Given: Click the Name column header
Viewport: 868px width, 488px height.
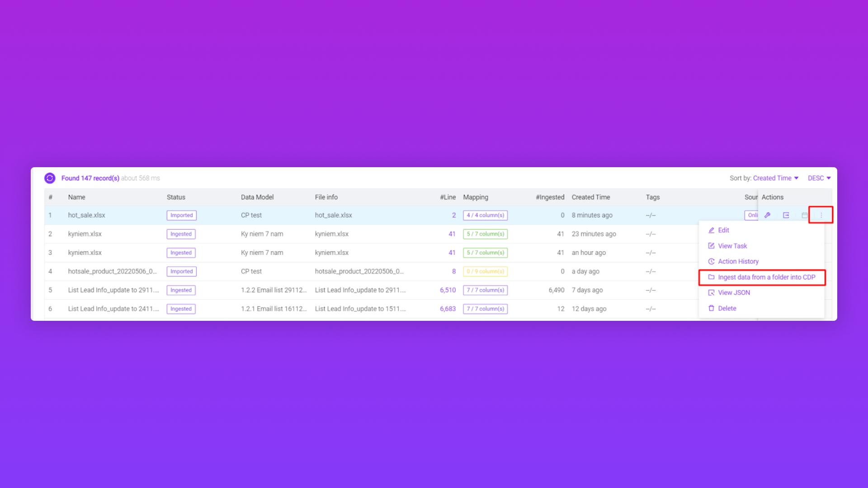Looking at the screenshot, I should [x=76, y=197].
